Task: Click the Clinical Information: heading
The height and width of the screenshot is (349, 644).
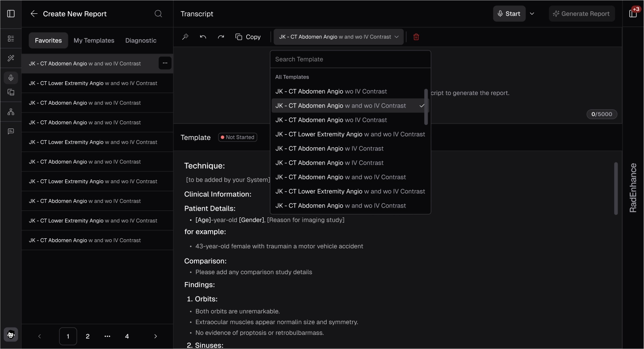Action: tap(218, 194)
